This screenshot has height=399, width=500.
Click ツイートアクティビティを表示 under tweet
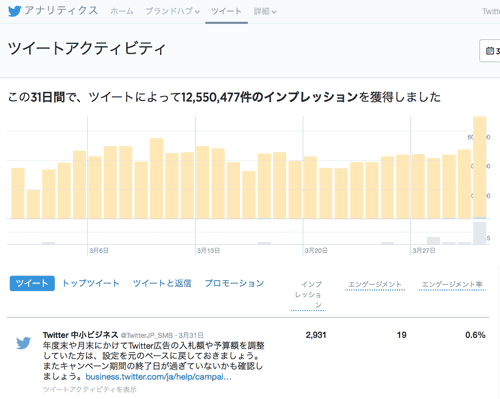tap(90, 389)
